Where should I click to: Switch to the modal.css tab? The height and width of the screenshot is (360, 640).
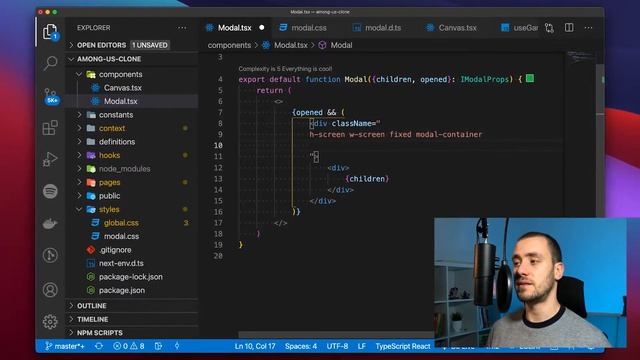tap(303, 28)
